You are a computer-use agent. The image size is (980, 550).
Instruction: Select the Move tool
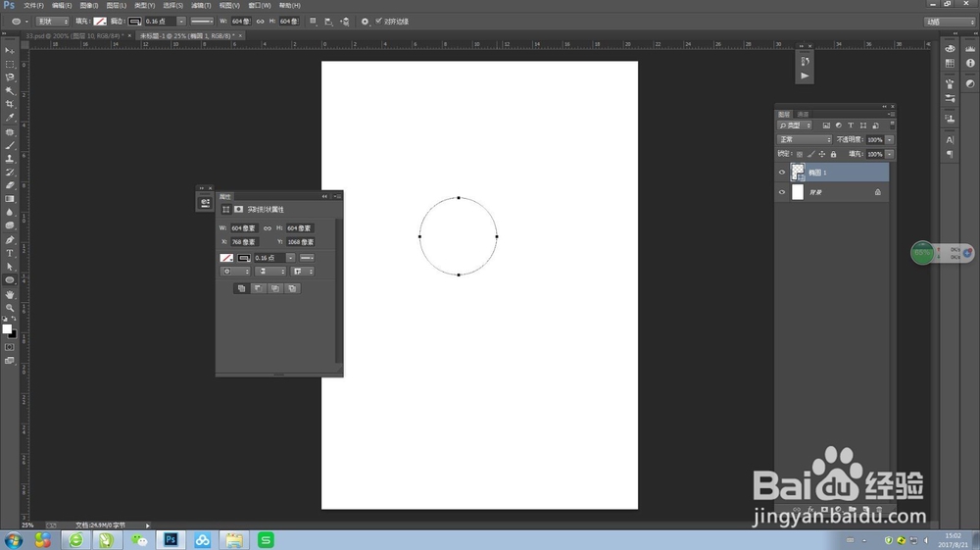[10, 51]
